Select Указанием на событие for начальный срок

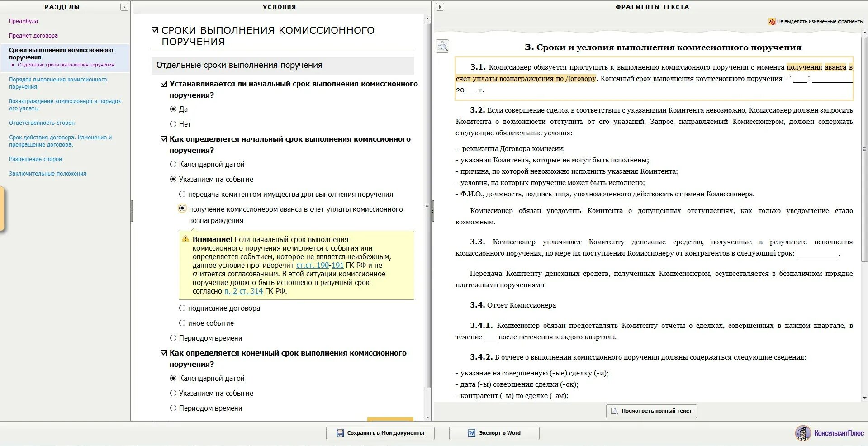click(173, 179)
